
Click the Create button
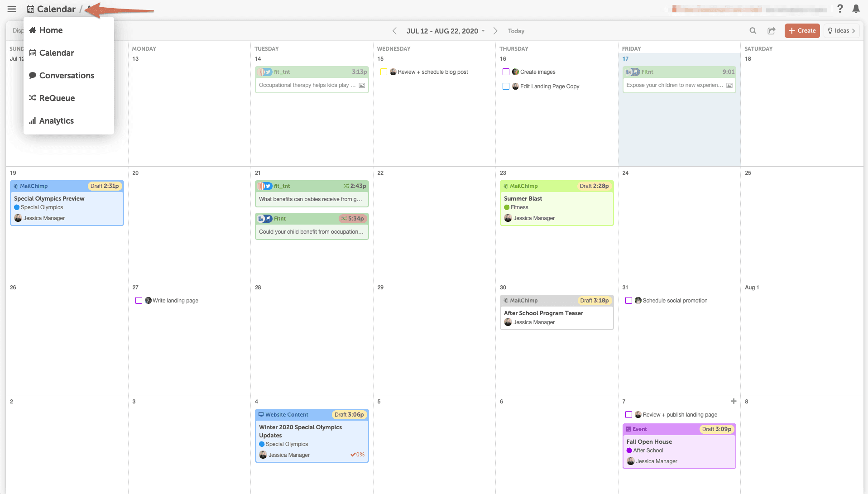[802, 31]
